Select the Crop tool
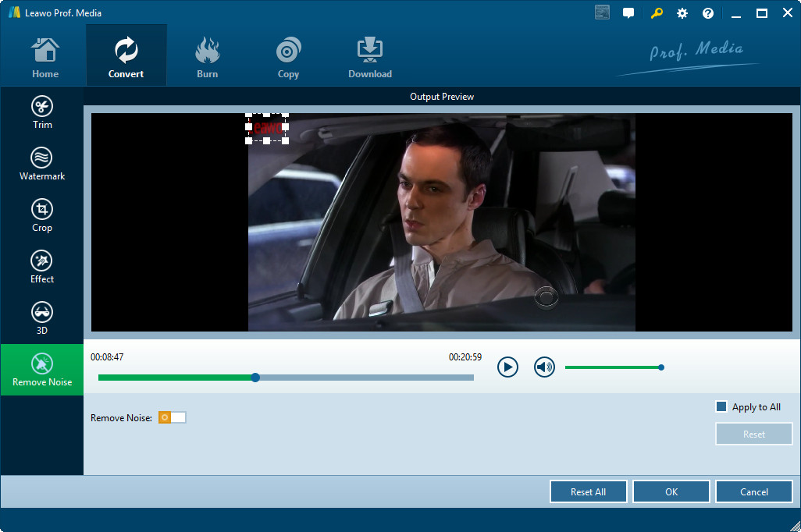801x532 pixels. coord(42,215)
